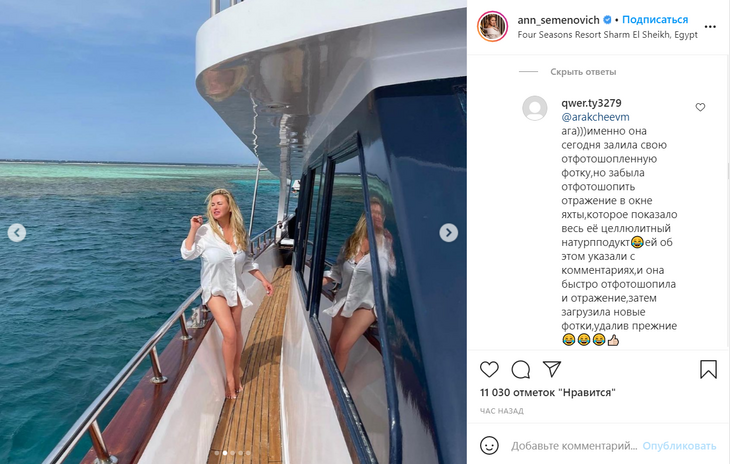Open the Four Seasons Resort Sharm El Sheikh location

click(607, 34)
